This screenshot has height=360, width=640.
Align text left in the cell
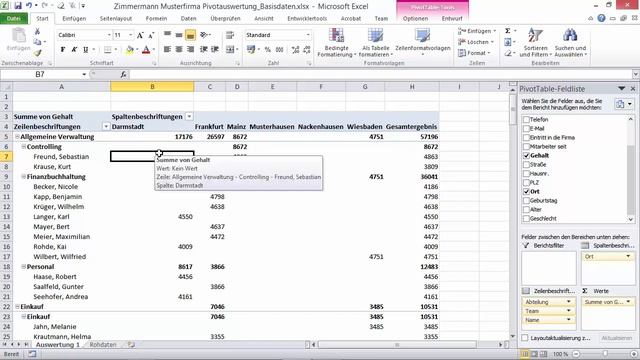pos(167,49)
